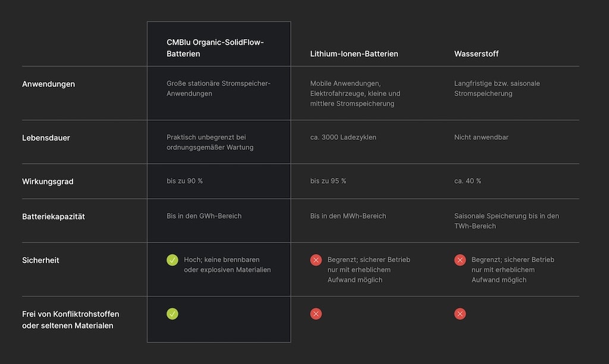Click the Anwendungen row label
The height and width of the screenshot is (364, 609).
[49, 84]
